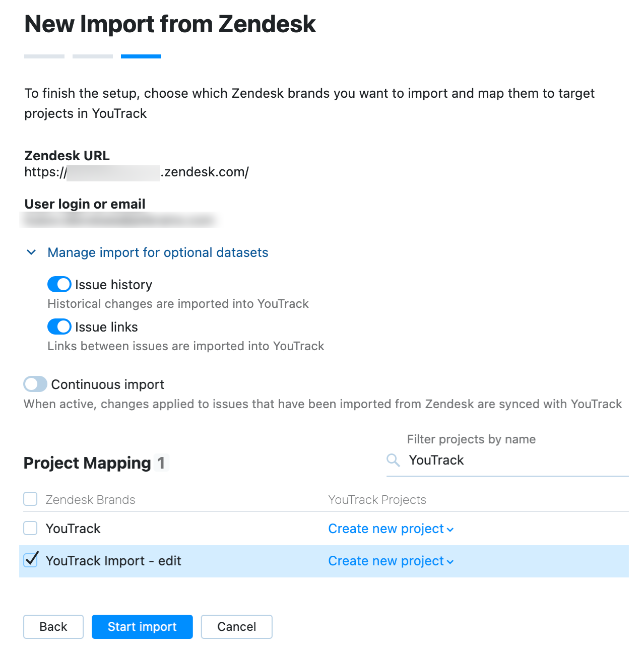Click the Back button
The image size is (644, 651).
point(53,627)
